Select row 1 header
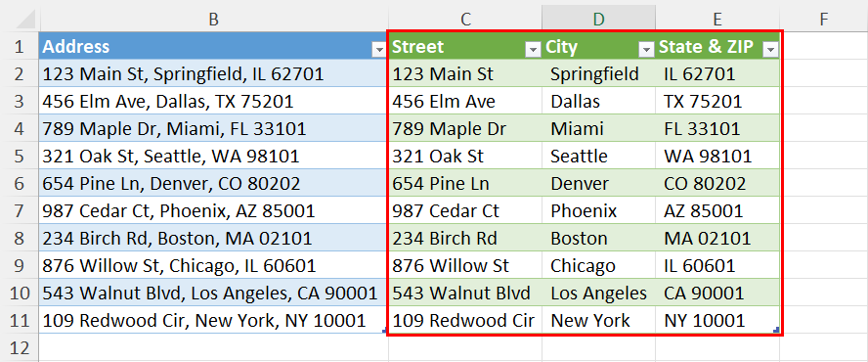 [x=20, y=46]
